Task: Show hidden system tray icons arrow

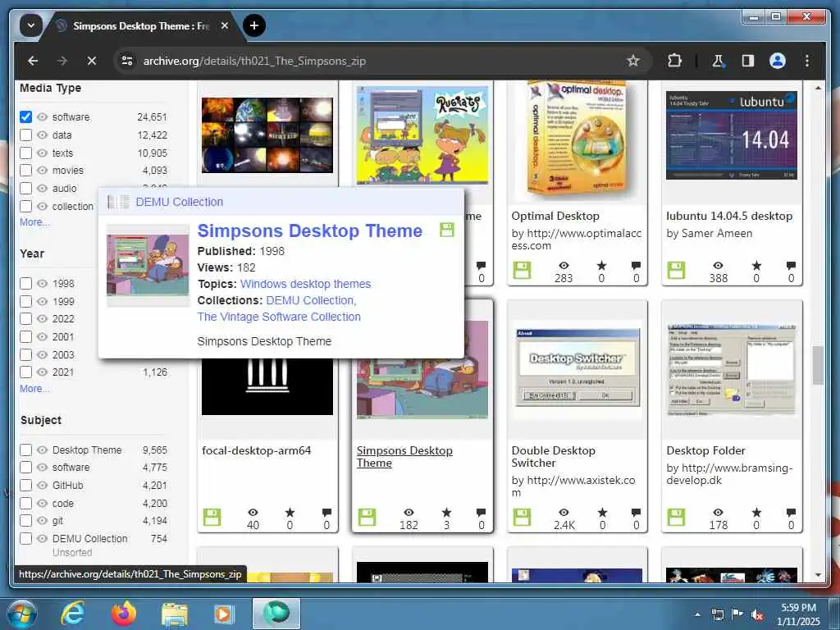Action: pos(697,615)
